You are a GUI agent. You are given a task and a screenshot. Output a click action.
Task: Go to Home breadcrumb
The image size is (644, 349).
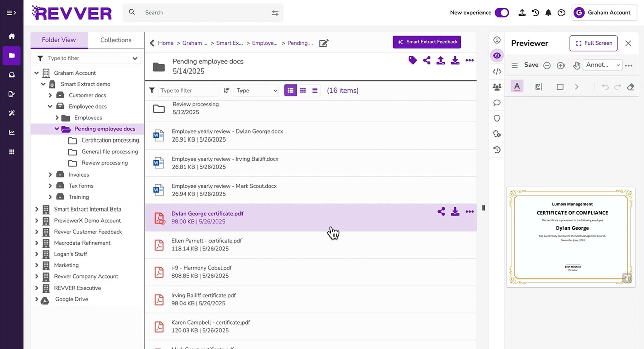point(166,43)
